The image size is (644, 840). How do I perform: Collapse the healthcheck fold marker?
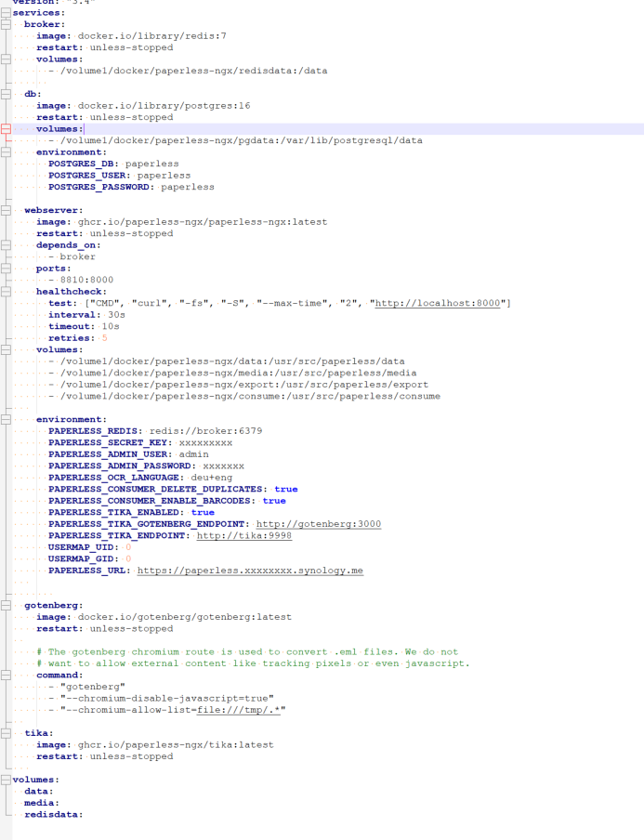tap(6, 292)
